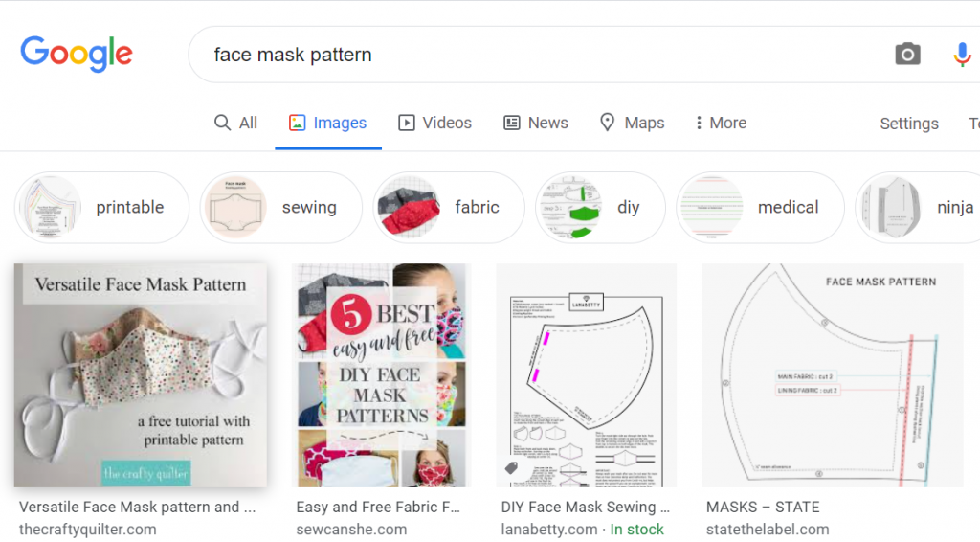Open Versatile Face Mask Pattern image
The image size is (980, 542).
pyautogui.click(x=141, y=375)
